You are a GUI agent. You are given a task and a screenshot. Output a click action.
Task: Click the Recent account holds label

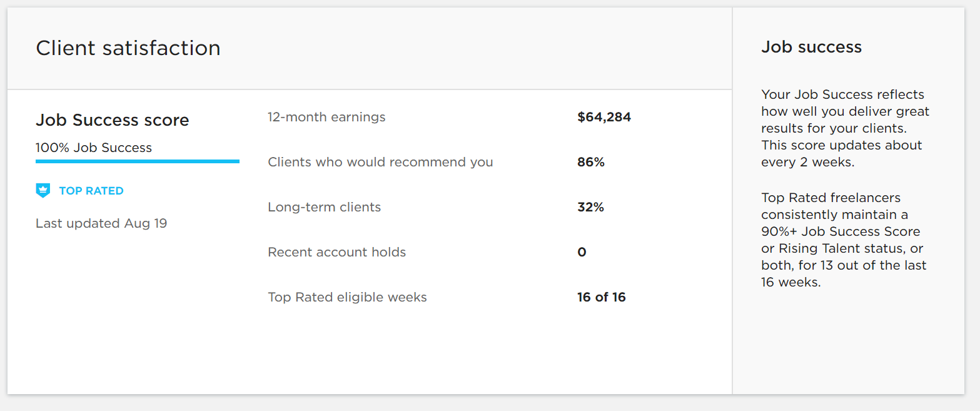pyautogui.click(x=336, y=252)
